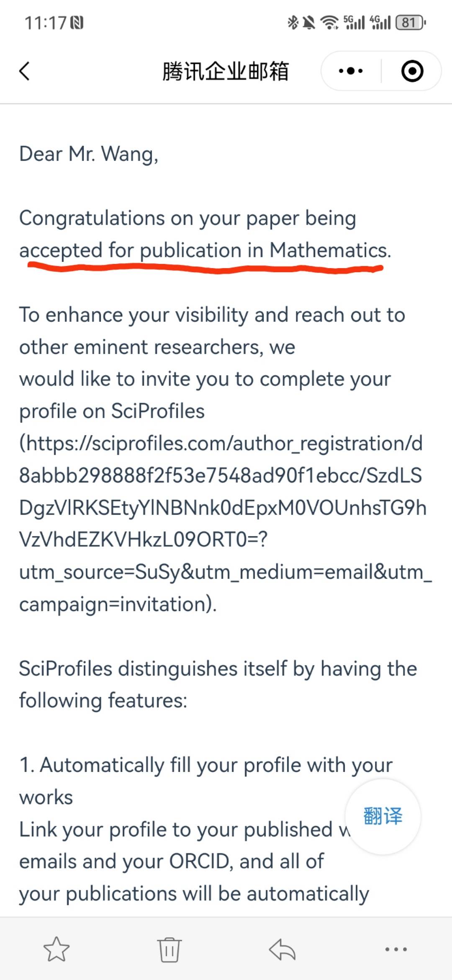Tap the Wi-Fi status bar icon
This screenshot has width=452, height=980.
329,22
